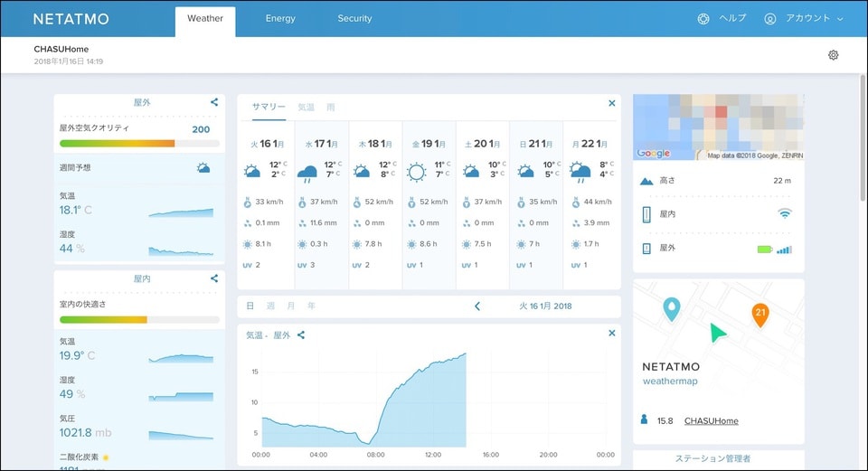Viewport: 868px width, 471px height.
Task: Open the アカウント account dropdown
Action: 804,18
